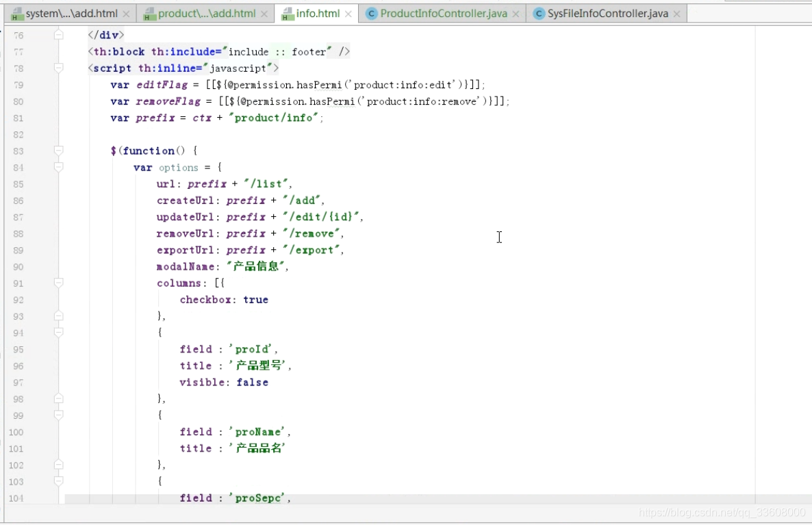Collapse the fold marker at line 76

(x=58, y=35)
